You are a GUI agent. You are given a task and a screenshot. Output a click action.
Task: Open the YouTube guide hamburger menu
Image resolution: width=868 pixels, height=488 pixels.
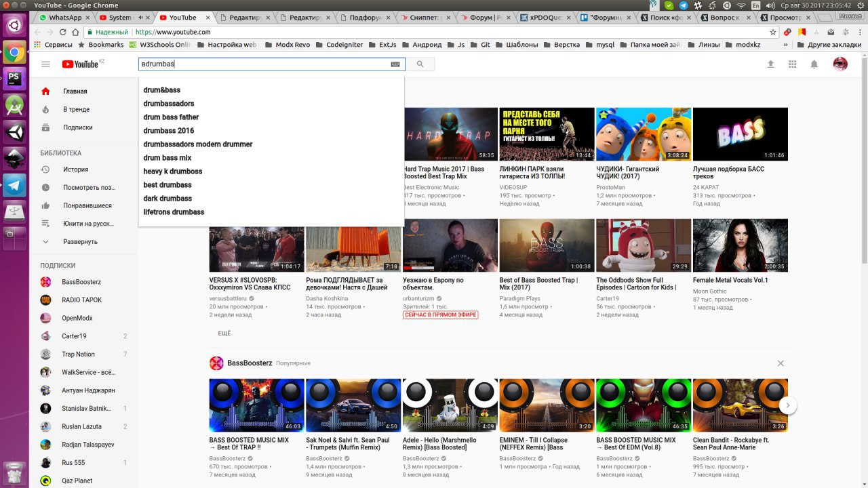(x=45, y=64)
